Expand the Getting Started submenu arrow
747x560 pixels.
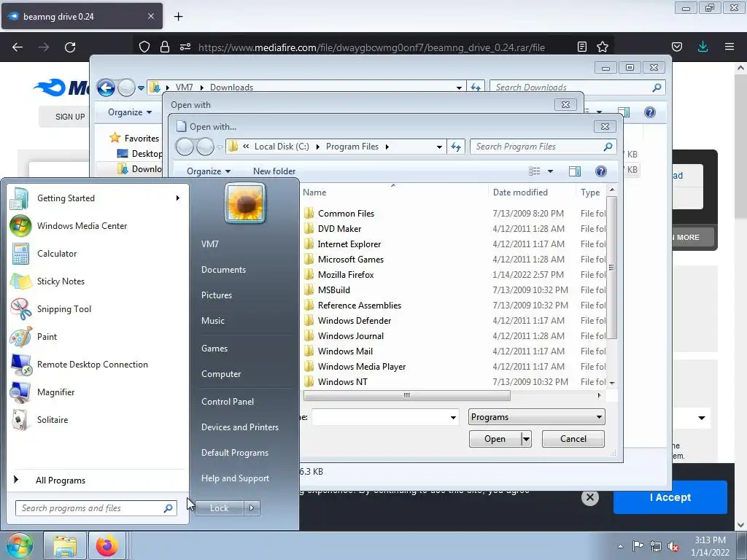pos(178,198)
